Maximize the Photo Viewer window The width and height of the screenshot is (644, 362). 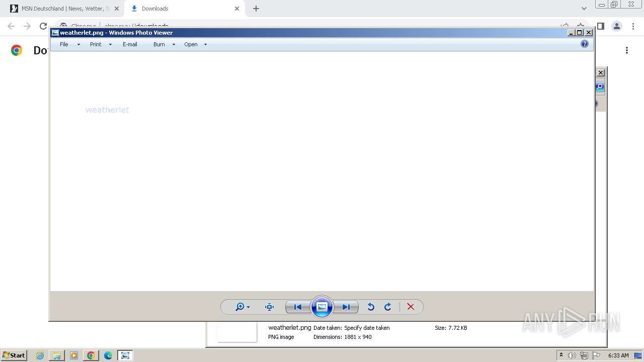[x=580, y=33]
